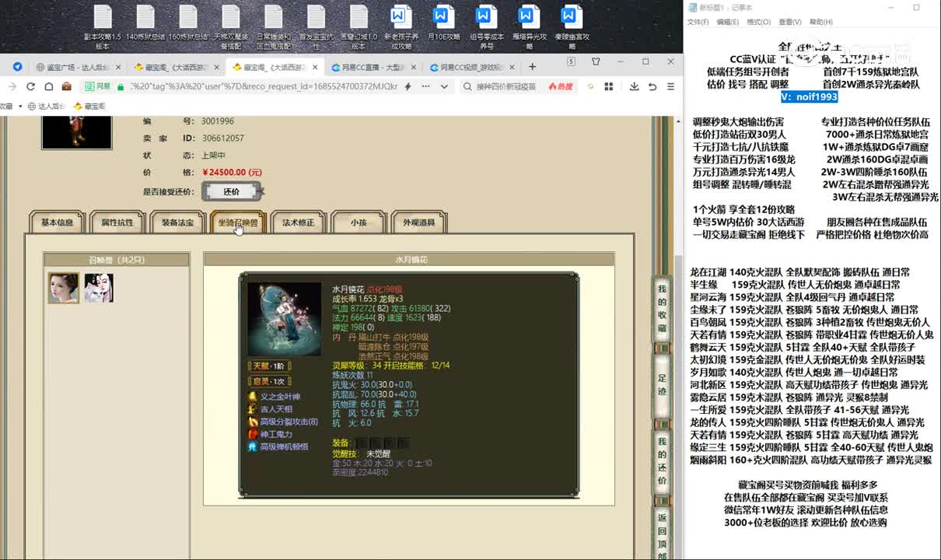Click the 启灵·1次 badge

click(269, 381)
